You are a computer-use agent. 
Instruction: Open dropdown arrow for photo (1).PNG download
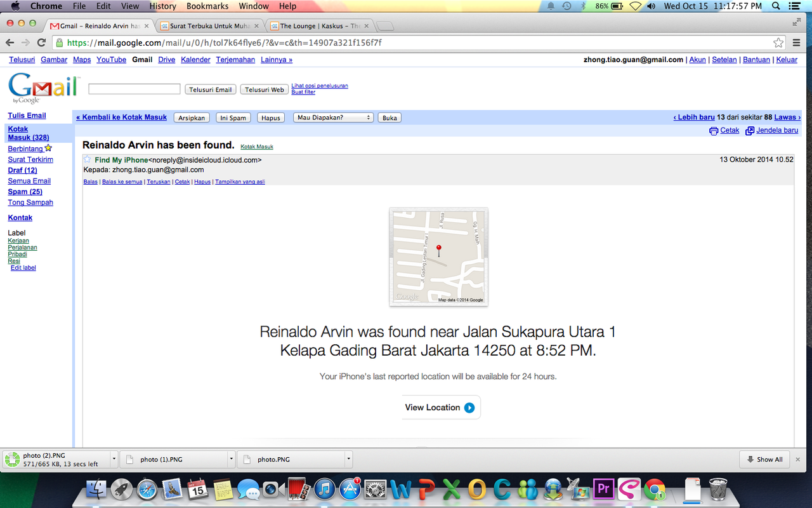[231, 458]
